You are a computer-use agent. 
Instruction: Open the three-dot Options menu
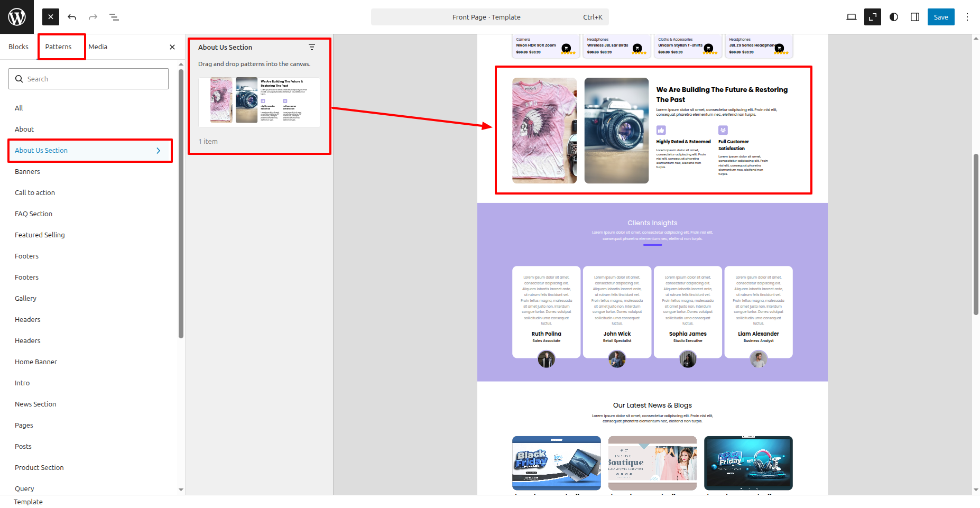(x=967, y=17)
